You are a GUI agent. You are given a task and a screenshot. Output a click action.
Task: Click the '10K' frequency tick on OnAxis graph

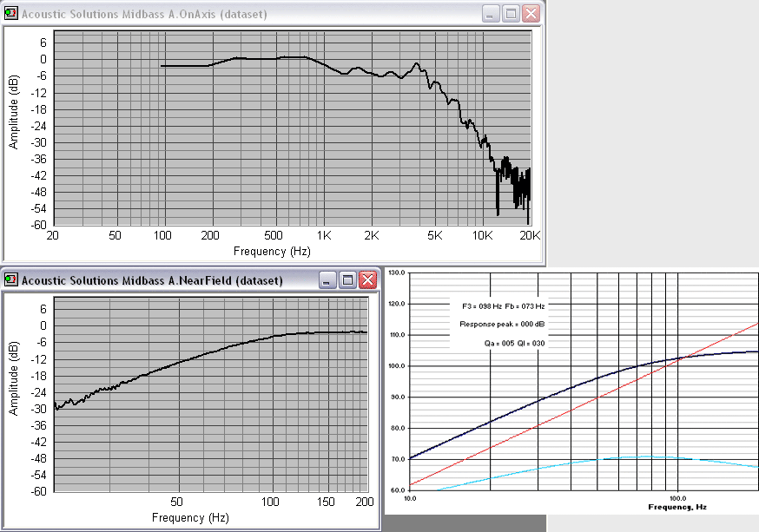[x=482, y=235]
